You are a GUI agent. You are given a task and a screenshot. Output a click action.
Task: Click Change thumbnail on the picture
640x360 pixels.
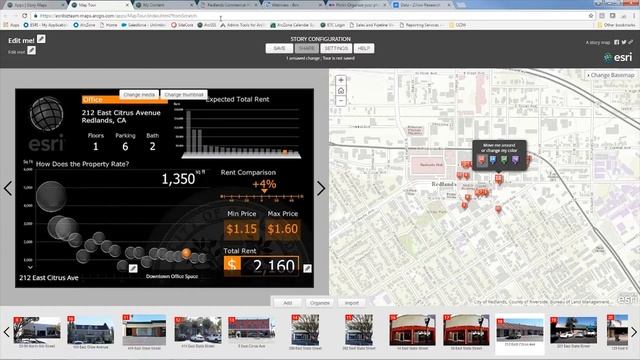[x=184, y=94]
